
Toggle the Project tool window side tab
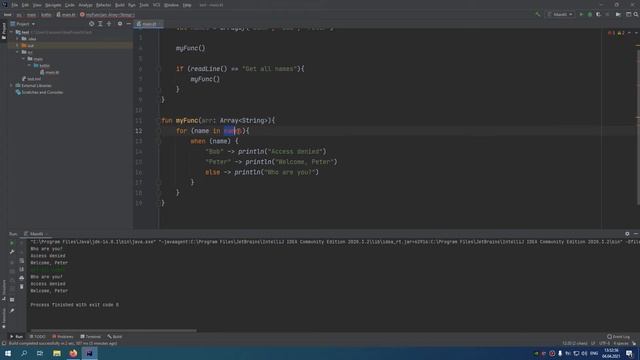pos(4,31)
